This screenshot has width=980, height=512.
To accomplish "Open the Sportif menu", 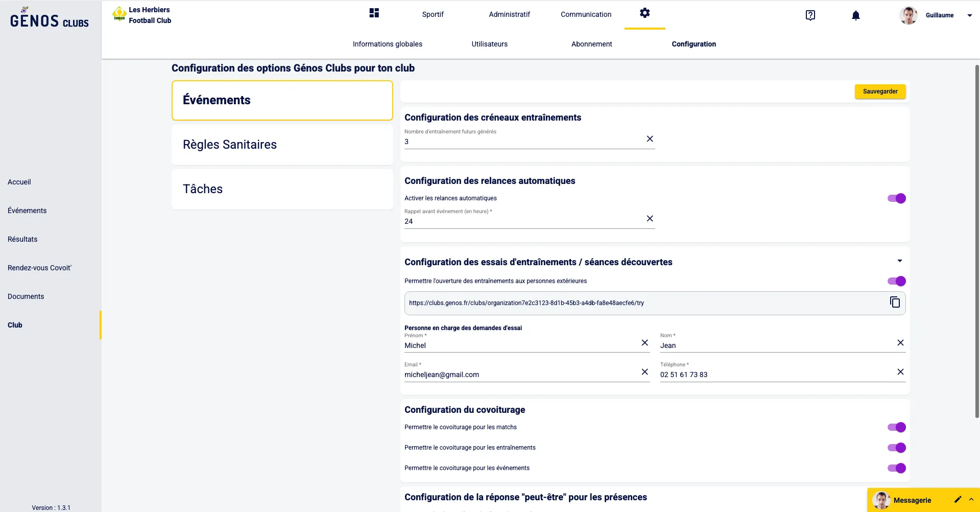I will click(x=433, y=14).
